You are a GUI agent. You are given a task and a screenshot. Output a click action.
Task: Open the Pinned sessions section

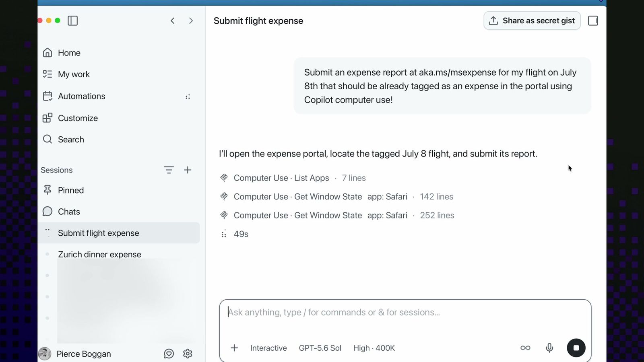70,190
